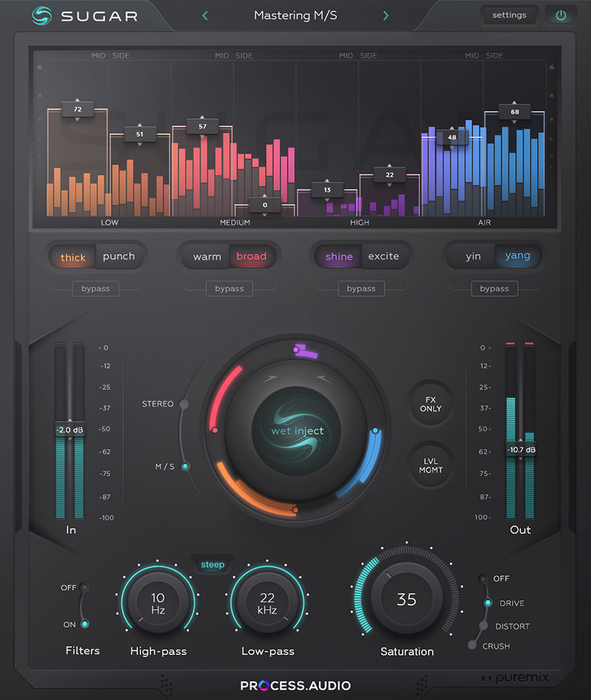Click the right chevron for next preset
Screen dimensions: 591x700
coord(386,15)
